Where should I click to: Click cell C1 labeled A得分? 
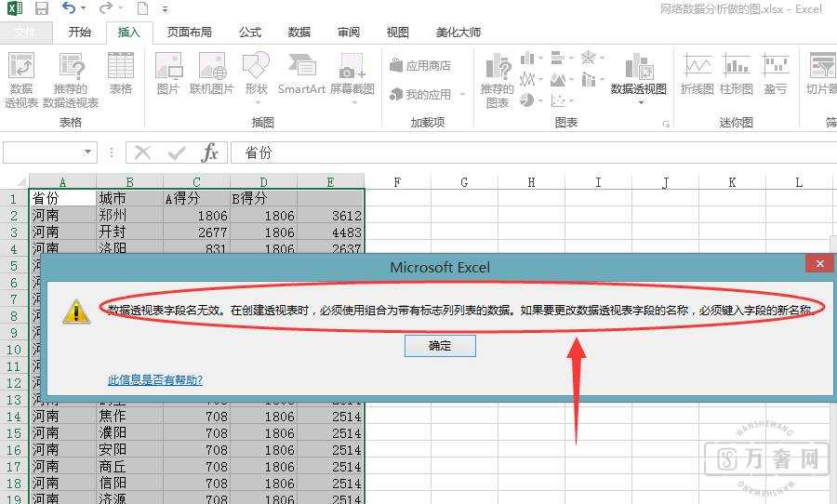(196, 199)
